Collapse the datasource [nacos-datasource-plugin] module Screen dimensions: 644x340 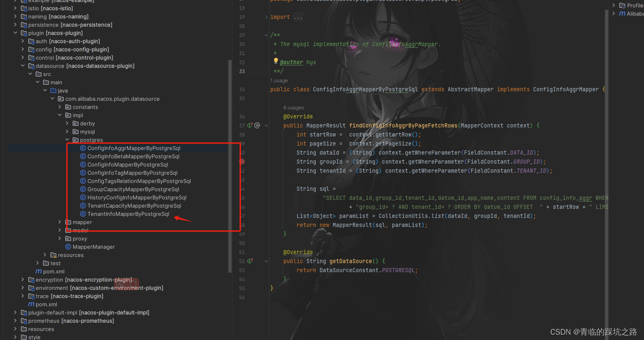pyautogui.click(x=23, y=66)
